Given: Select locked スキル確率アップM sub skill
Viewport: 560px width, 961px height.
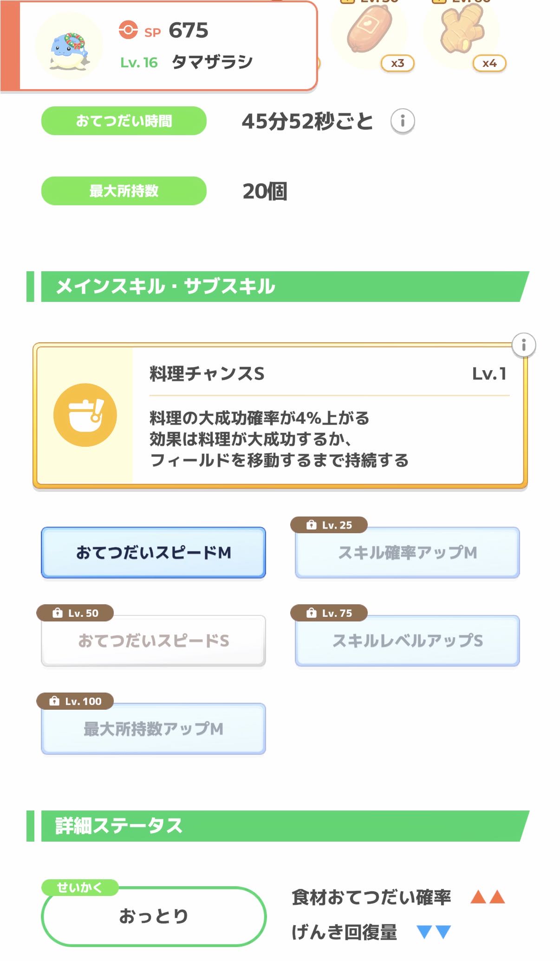Looking at the screenshot, I should pos(407,553).
